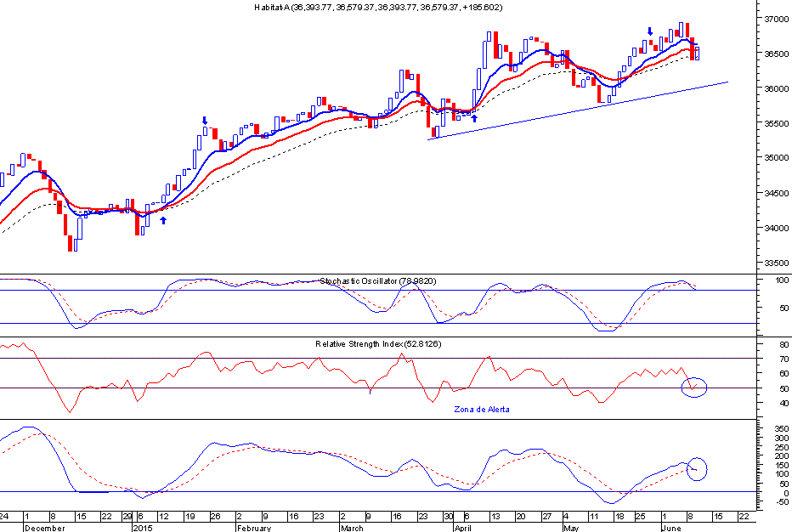Viewport: 792px width, 532px height.
Task: Click the 37000 price axis label
Action: (x=777, y=19)
